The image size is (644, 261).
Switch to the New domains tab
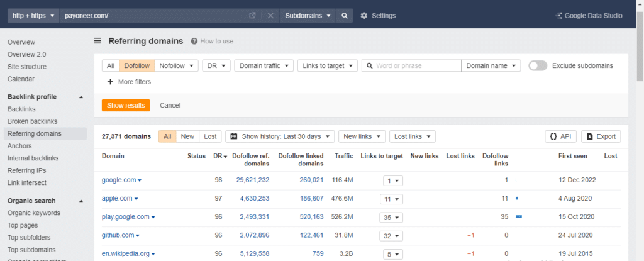(x=187, y=136)
